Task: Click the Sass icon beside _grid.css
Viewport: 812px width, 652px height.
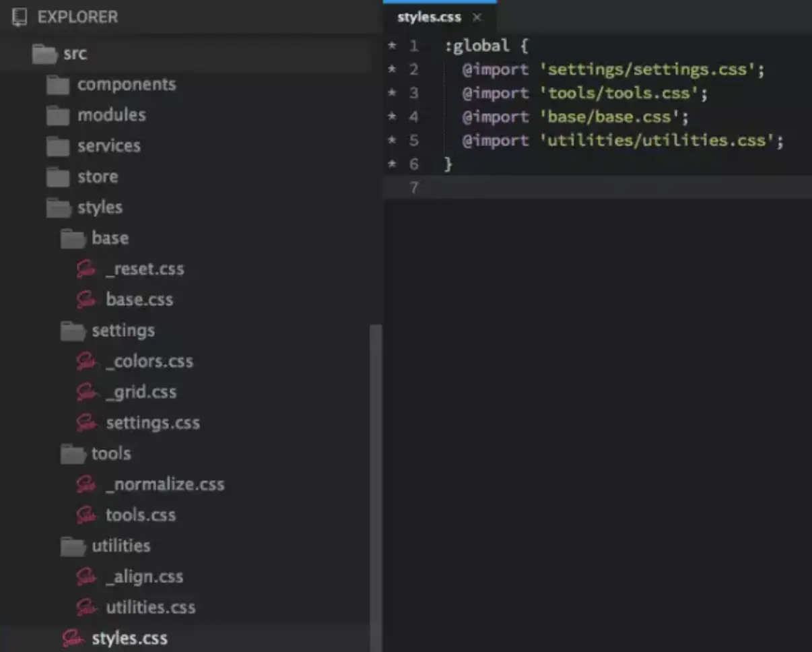Action: [86, 392]
